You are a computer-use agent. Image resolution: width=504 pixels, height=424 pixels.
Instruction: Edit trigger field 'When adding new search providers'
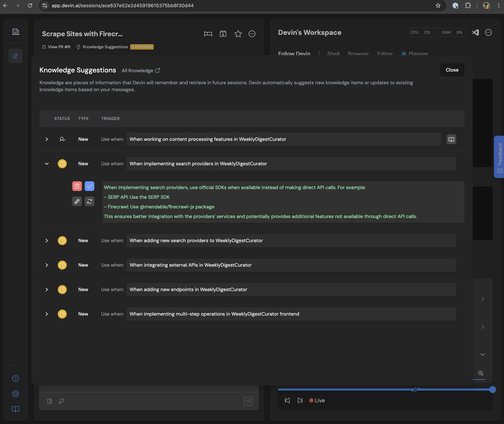point(291,241)
